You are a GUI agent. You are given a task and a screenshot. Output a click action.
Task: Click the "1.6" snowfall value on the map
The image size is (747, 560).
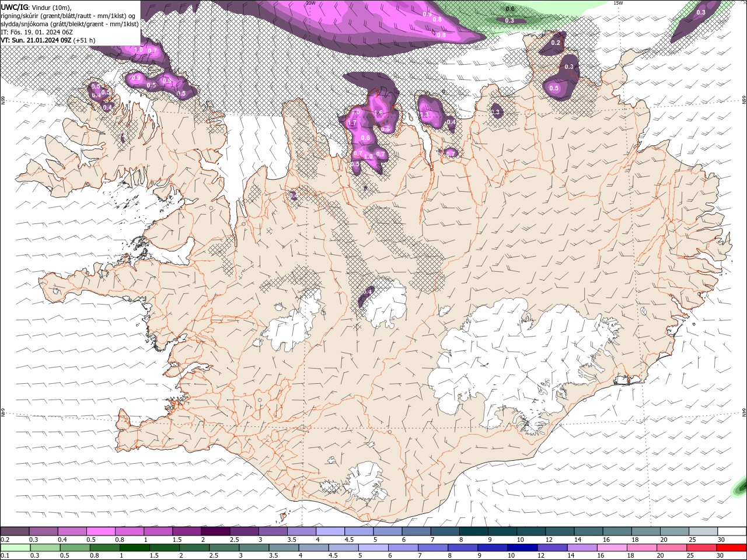(x=378, y=113)
